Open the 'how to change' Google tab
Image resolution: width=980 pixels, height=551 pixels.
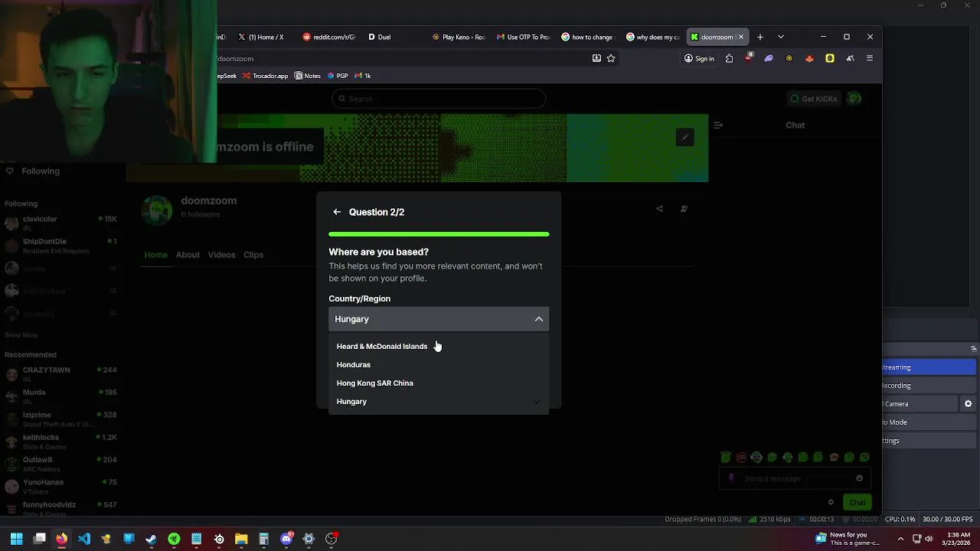coord(587,37)
